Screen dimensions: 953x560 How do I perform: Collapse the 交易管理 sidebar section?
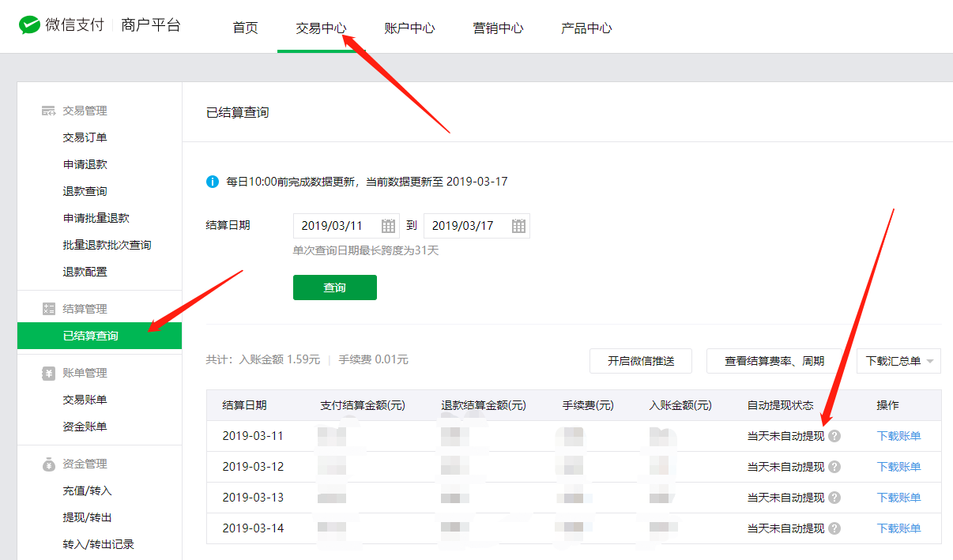(x=84, y=111)
